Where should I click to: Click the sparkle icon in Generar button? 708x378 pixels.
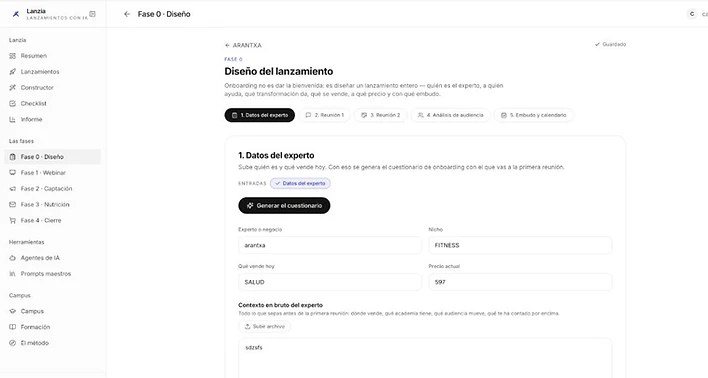coord(250,205)
